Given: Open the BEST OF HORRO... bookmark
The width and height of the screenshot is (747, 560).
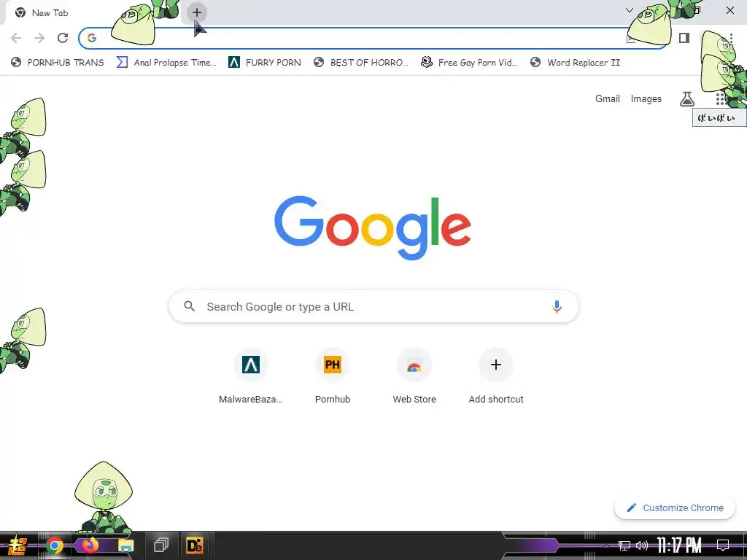Looking at the screenshot, I should tap(362, 63).
